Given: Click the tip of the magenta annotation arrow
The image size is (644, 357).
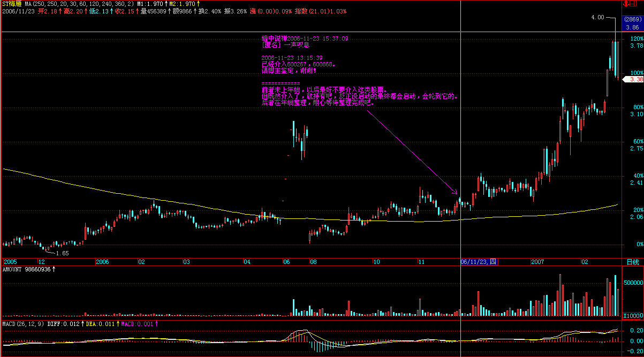Looking at the screenshot, I should tap(457, 194).
